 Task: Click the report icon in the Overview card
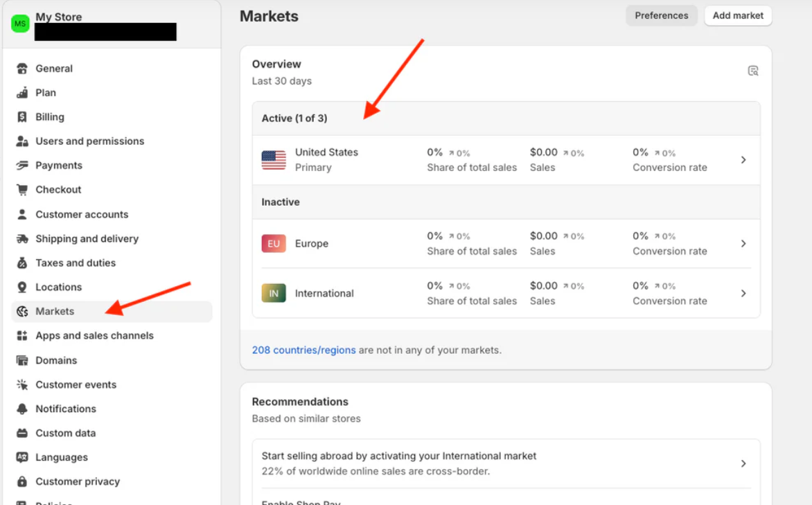click(x=753, y=70)
